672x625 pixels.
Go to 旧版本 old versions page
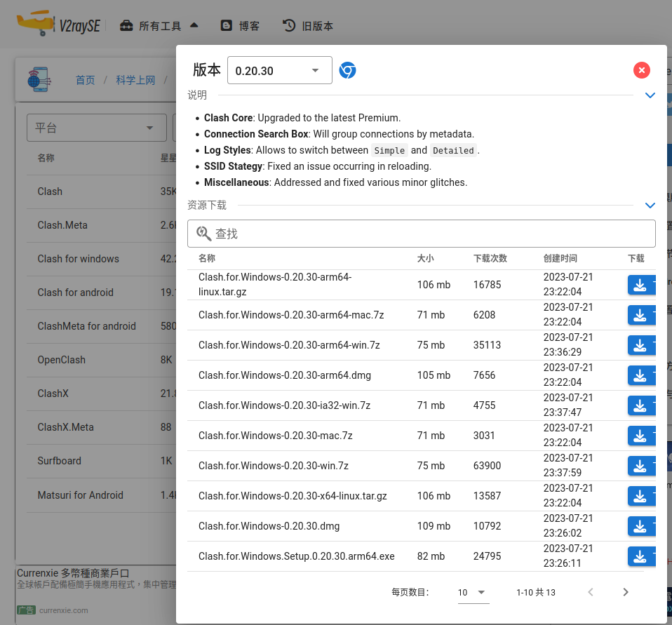click(x=307, y=26)
